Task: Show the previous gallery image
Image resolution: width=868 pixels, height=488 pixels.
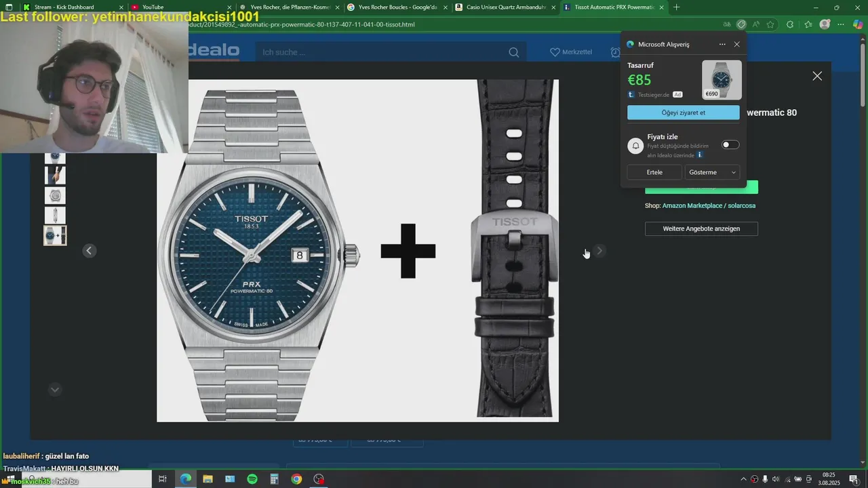Action: [89, 251]
